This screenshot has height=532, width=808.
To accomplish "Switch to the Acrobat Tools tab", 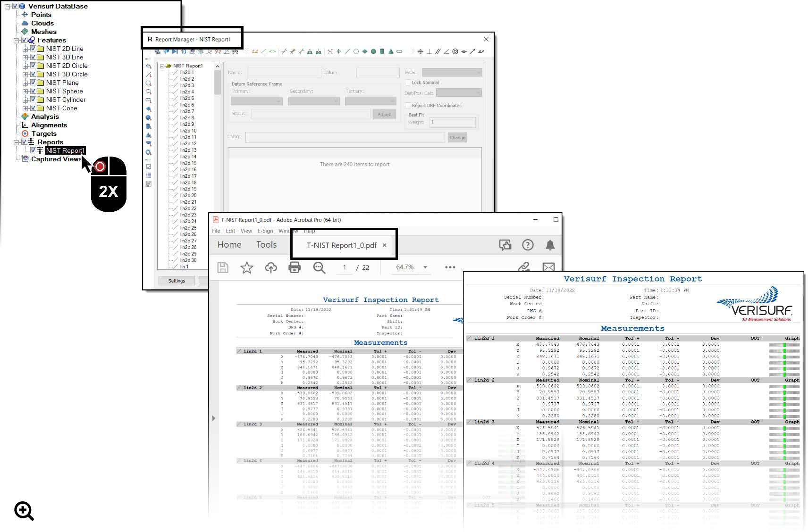I will [267, 245].
